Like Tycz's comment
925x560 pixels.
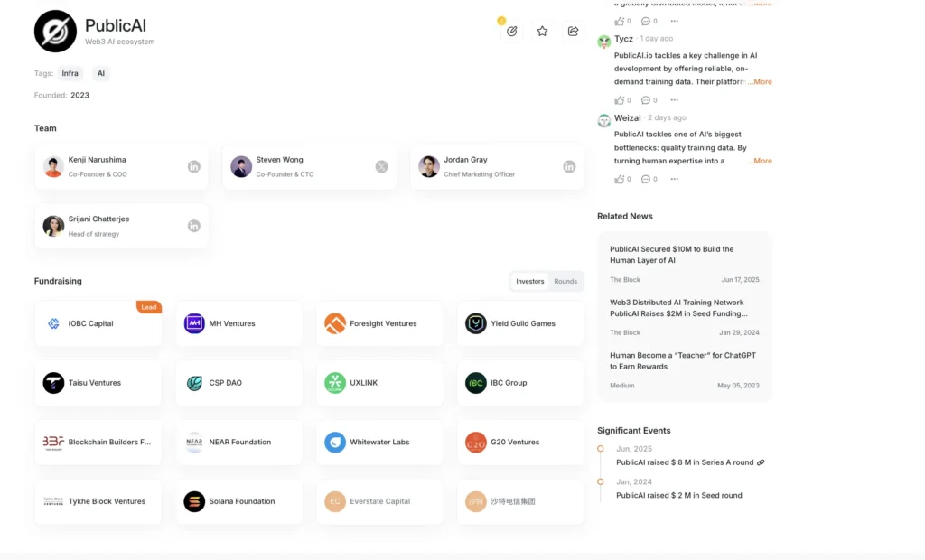pyautogui.click(x=619, y=99)
